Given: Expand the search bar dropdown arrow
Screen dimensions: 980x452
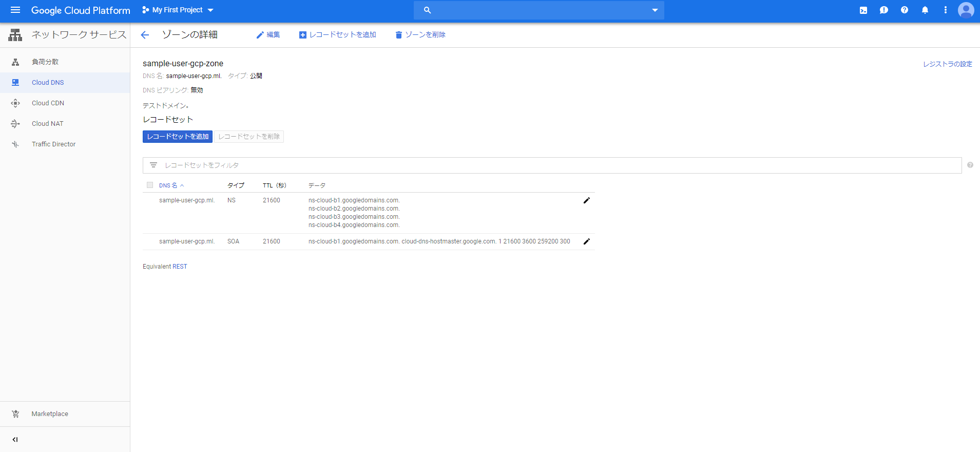Looking at the screenshot, I should tap(655, 10).
